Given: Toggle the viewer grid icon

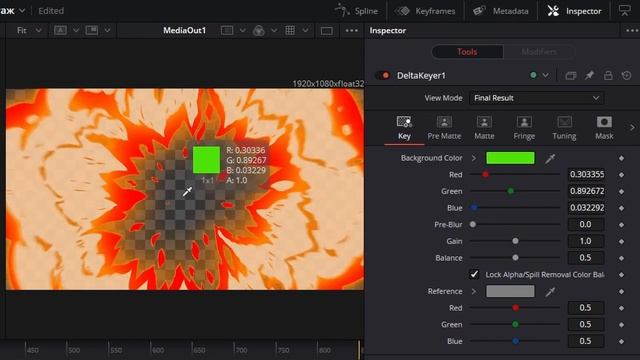Looking at the screenshot, I should tap(290, 31).
